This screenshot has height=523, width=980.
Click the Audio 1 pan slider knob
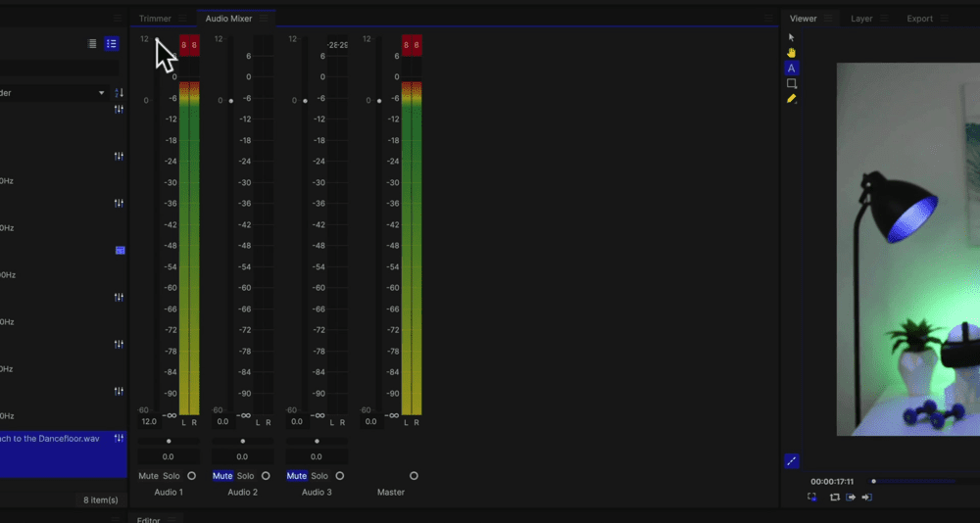point(169,441)
